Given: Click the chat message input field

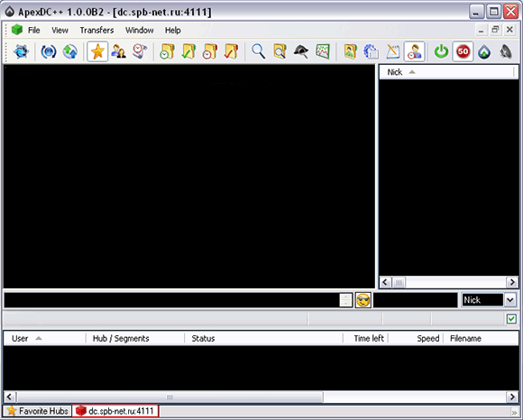Looking at the screenshot, I should click(x=171, y=300).
